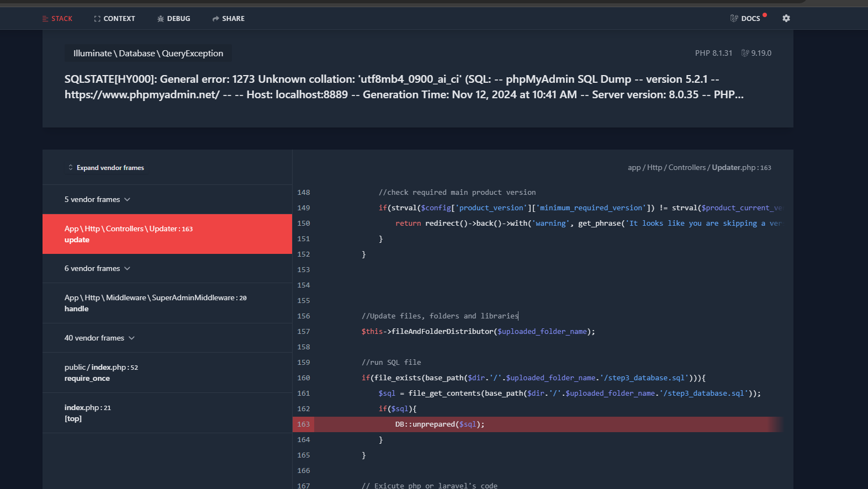The image size is (868, 489).
Task: Expand the 40 vendor frames group
Action: click(x=167, y=338)
